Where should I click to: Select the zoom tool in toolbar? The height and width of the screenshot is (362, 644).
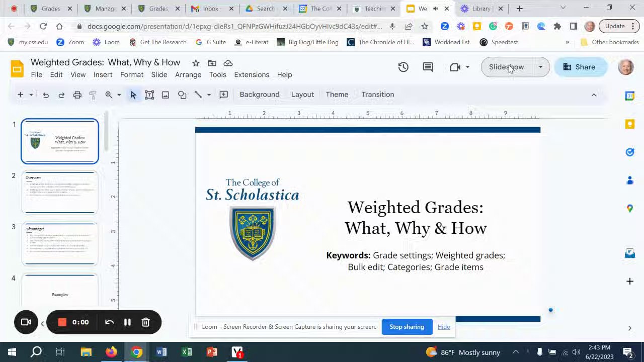click(x=109, y=95)
